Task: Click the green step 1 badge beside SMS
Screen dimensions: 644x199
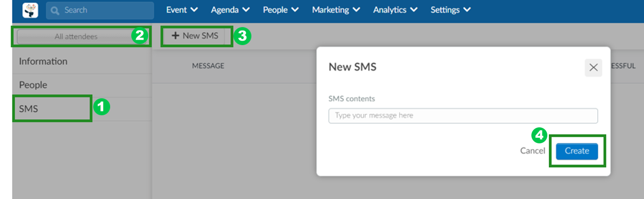Action: (101, 107)
